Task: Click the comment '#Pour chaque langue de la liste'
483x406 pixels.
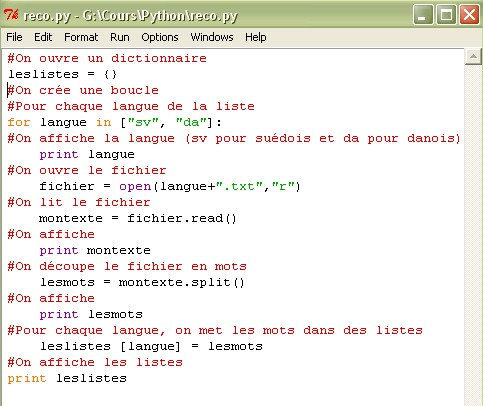Action: [x=131, y=106]
